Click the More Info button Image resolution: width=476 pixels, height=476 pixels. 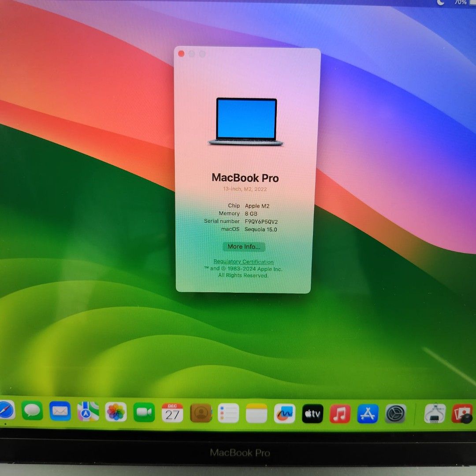coord(244,247)
